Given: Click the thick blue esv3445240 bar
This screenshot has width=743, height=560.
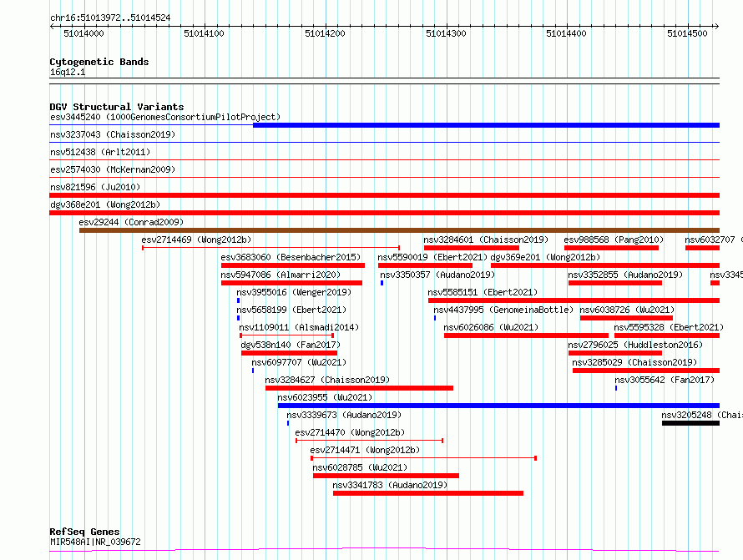Looking at the screenshot, I should click(486, 125).
